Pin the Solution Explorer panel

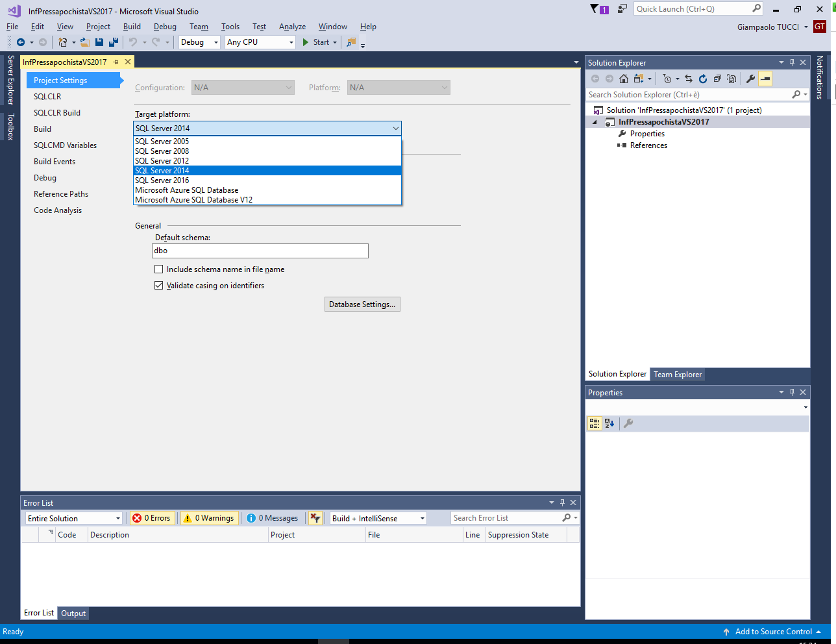pos(792,63)
